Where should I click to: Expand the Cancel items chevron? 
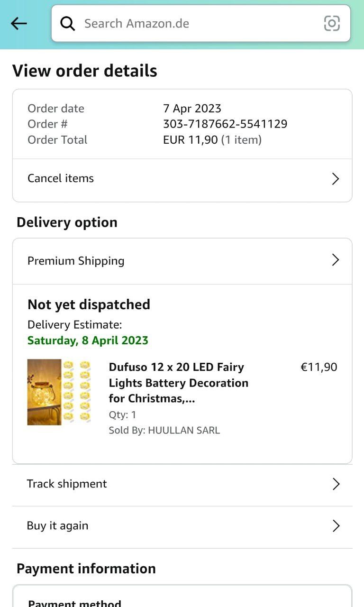point(336,179)
